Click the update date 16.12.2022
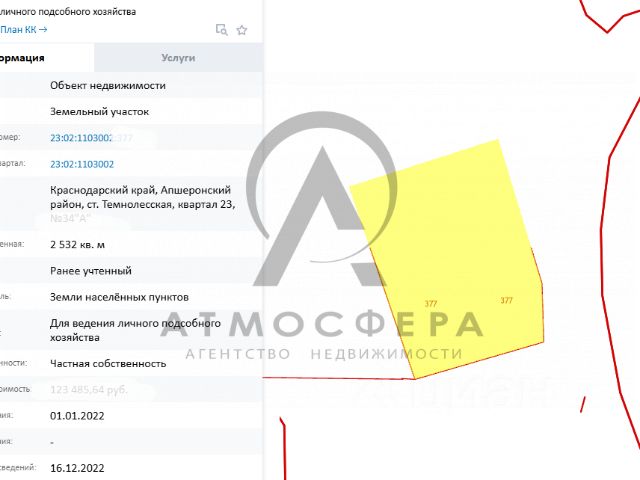 [x=77, y=468]
